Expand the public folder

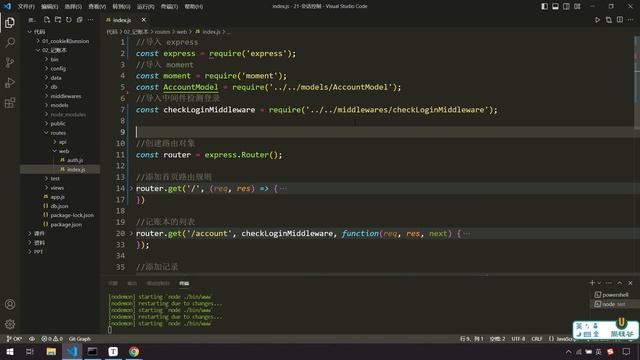(58, 123)
